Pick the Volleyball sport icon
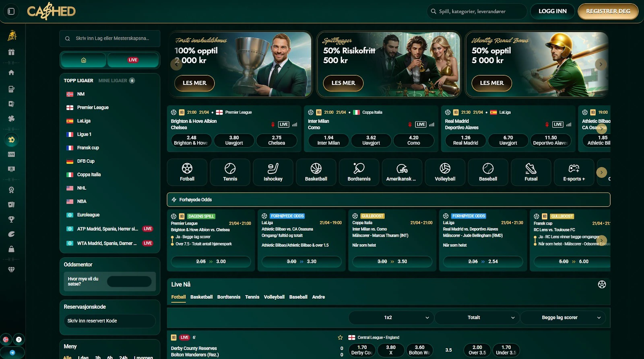Screen dimensions: 644x359 pyautogui.click(x=445, y=172)
